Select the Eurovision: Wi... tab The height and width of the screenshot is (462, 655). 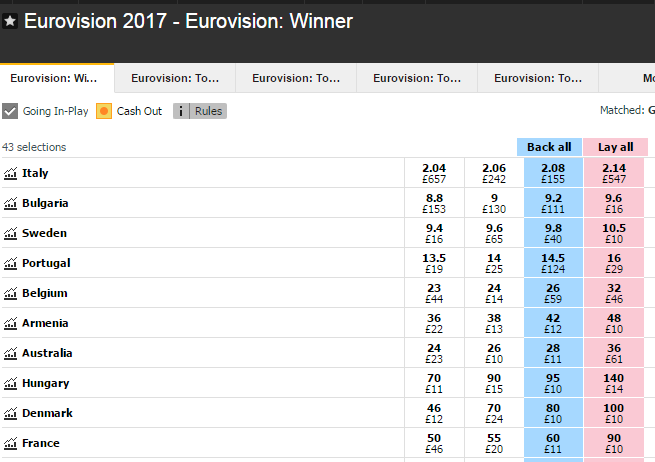pos(57,78)
